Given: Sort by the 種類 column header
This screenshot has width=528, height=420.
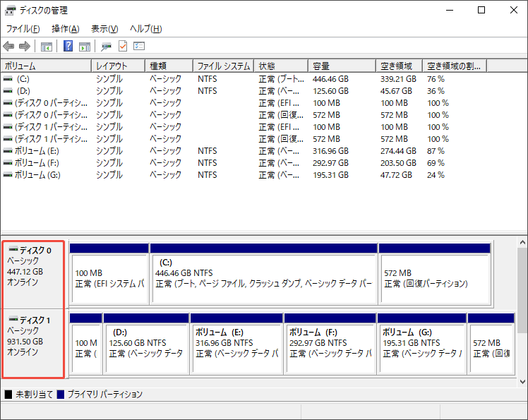Looking at the screenshot, I should point(169,66).
